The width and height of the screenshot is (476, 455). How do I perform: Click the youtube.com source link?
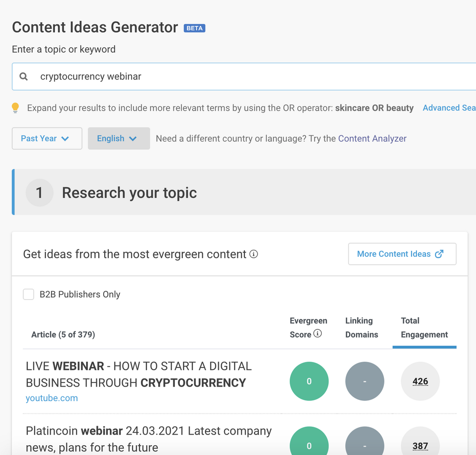click(x=52, y=398)
